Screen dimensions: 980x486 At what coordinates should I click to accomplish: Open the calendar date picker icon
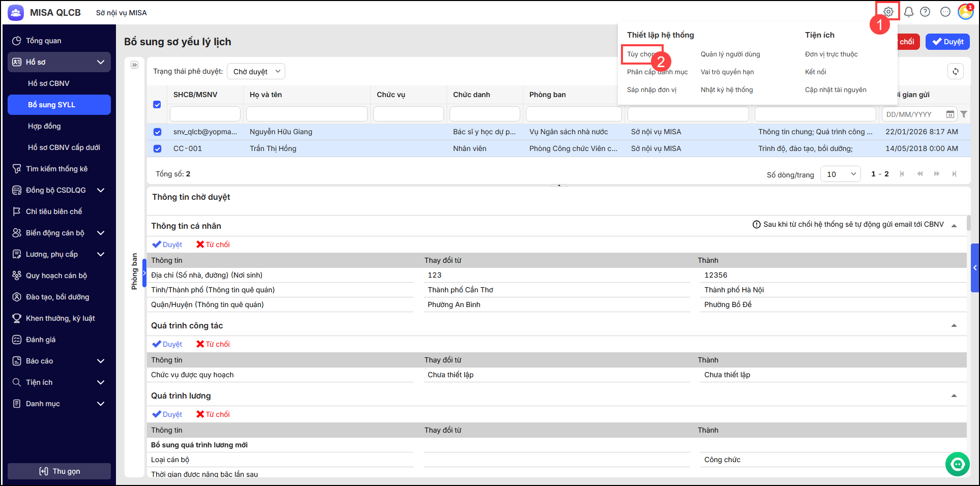point(949,114)
